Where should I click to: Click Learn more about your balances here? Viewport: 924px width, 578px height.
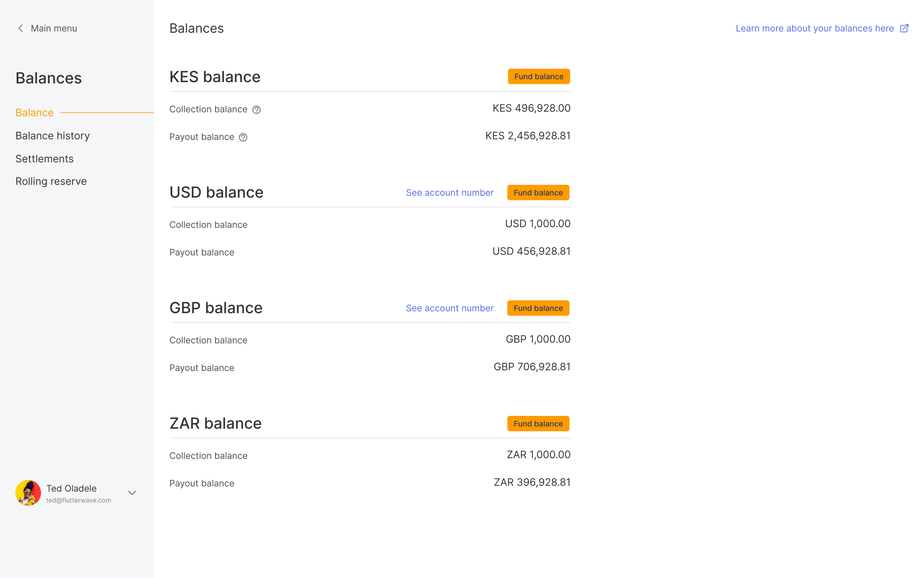815,28
